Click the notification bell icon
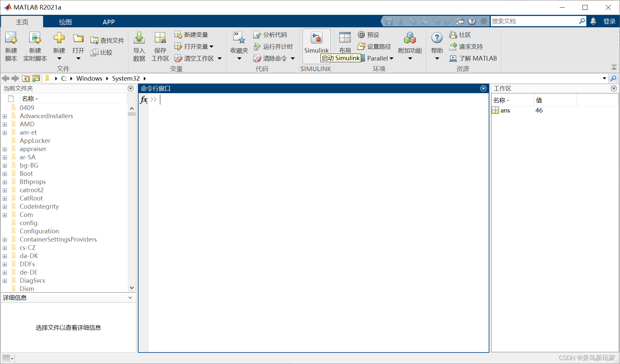620x364 pixels. (x=593, y=21)
